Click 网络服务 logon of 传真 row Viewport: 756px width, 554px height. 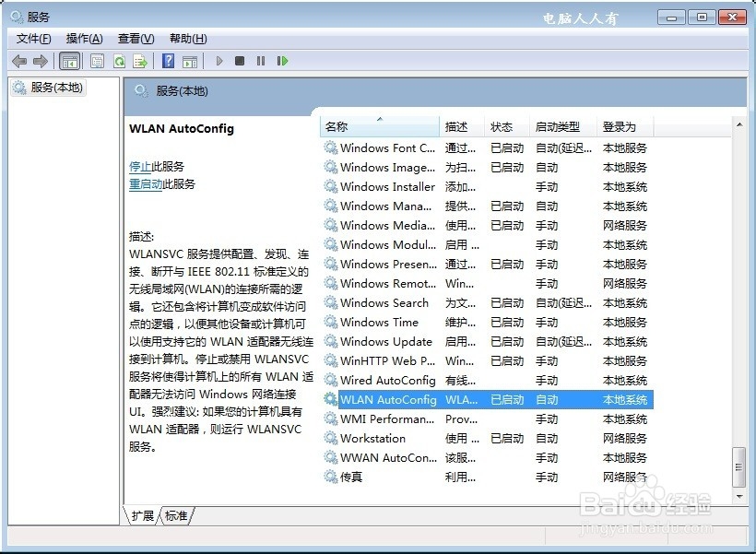pyautogui.click(x=625, y=477)
